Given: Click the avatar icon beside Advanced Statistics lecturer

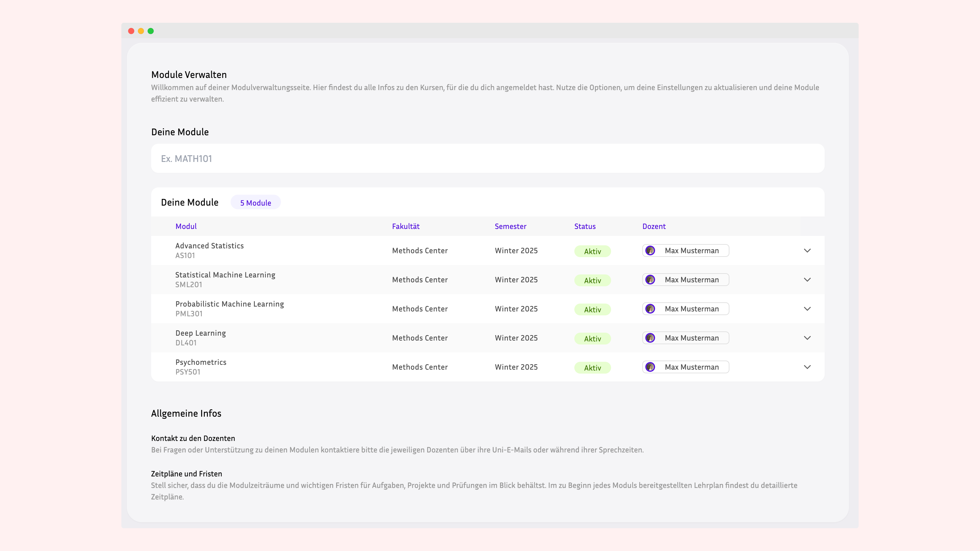Looking at the screenshot, I should 651,250.
